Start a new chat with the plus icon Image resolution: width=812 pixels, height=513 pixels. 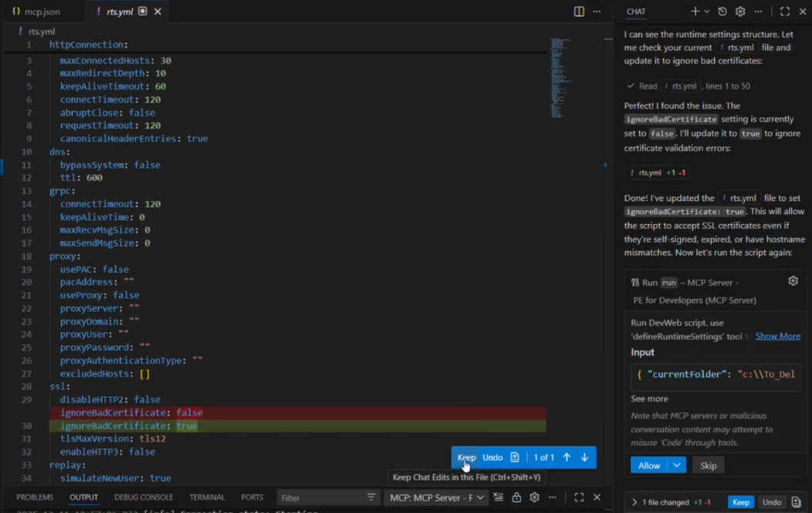click(695, 12)
